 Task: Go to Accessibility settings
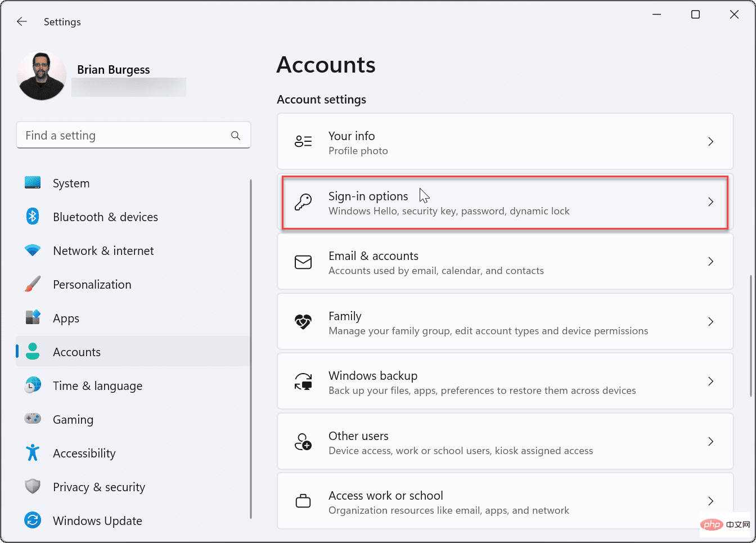(133, 453)
